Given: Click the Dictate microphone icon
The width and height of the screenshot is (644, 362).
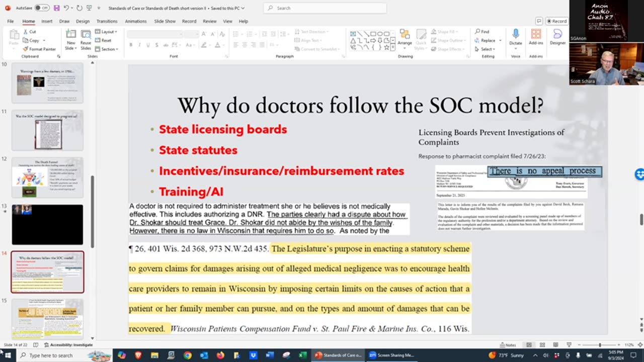Looking at the screenshot, I should (516, 34).
